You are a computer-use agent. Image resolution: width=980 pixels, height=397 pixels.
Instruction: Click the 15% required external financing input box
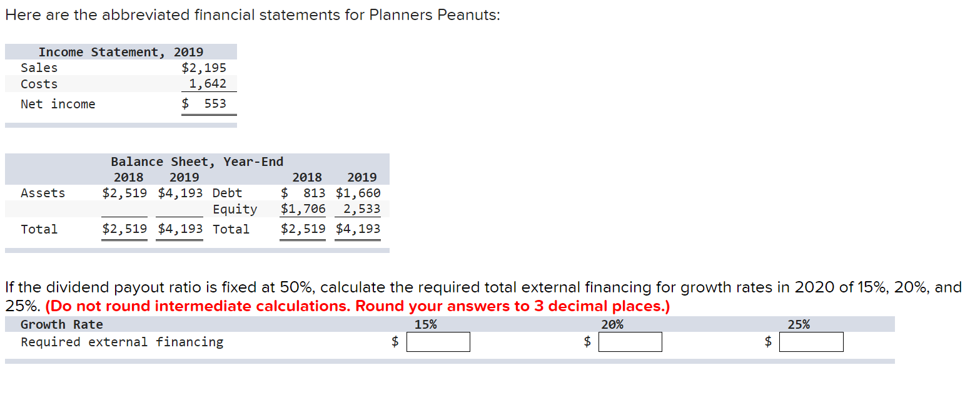[x=438, y=342]
